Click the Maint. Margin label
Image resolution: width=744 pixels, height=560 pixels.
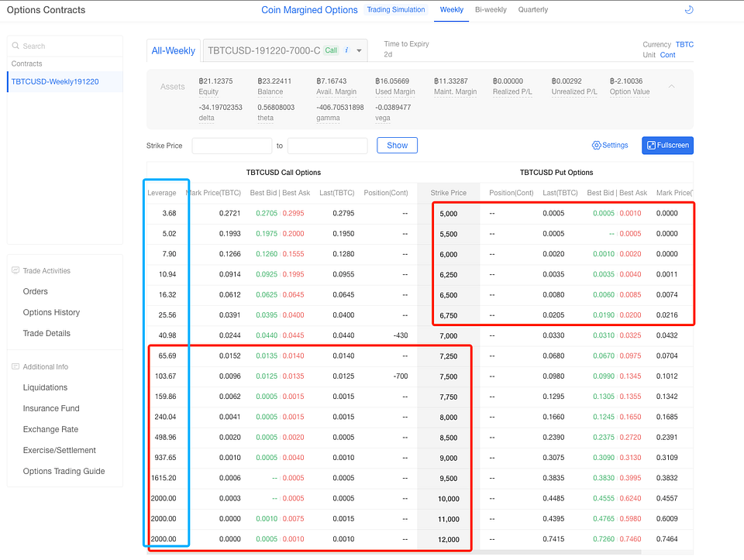click(x=455, y=91)
